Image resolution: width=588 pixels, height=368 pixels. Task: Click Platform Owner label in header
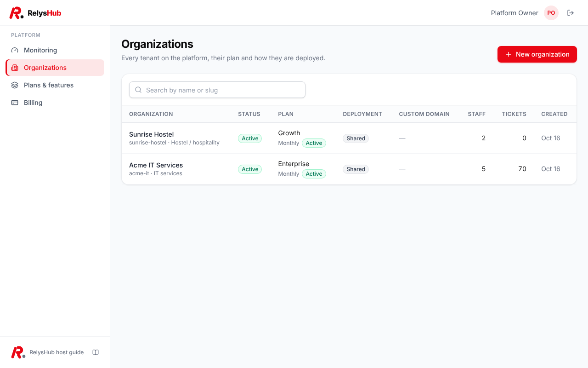coord(514,13)
